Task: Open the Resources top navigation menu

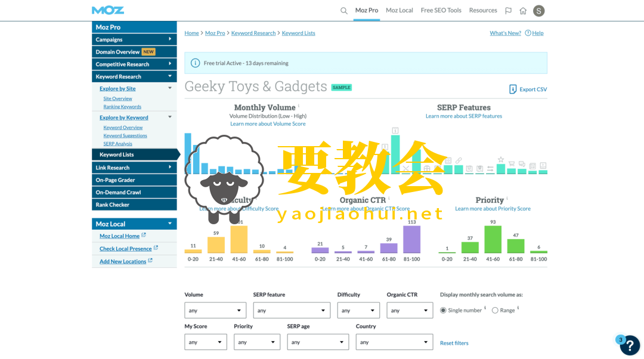Action: 483,10
